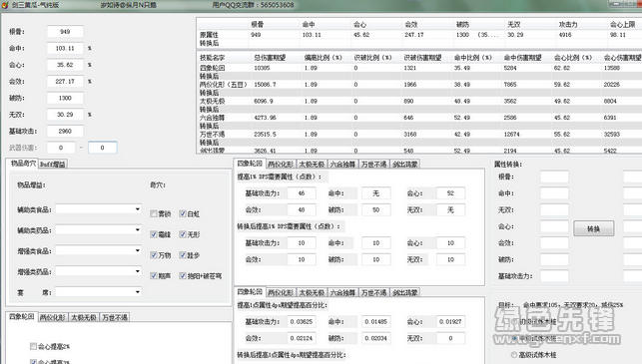Image resolution: width=642 pixels, height=364 pixels.
Task: Click the 会效 input field showing 227.17
Action: [65, 82]
